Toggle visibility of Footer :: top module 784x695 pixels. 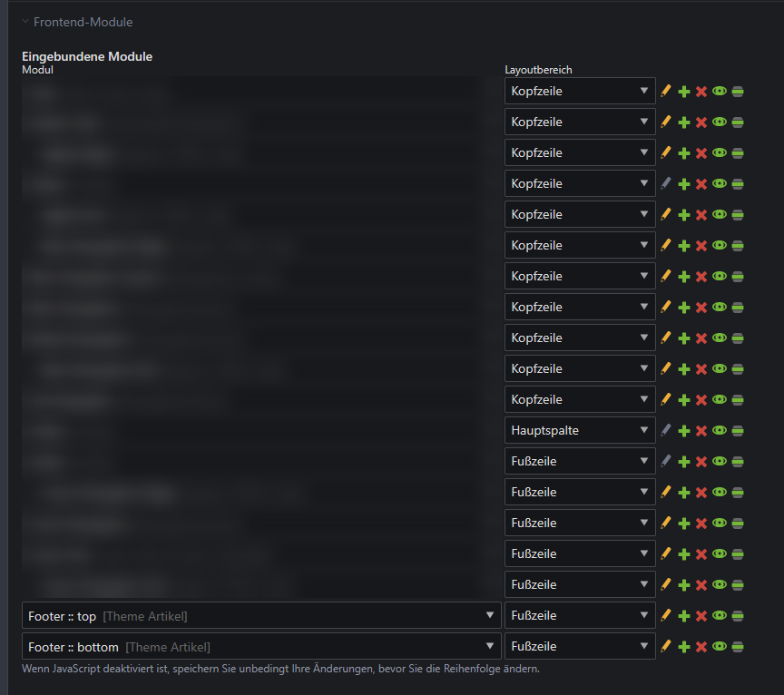(720, 615)
